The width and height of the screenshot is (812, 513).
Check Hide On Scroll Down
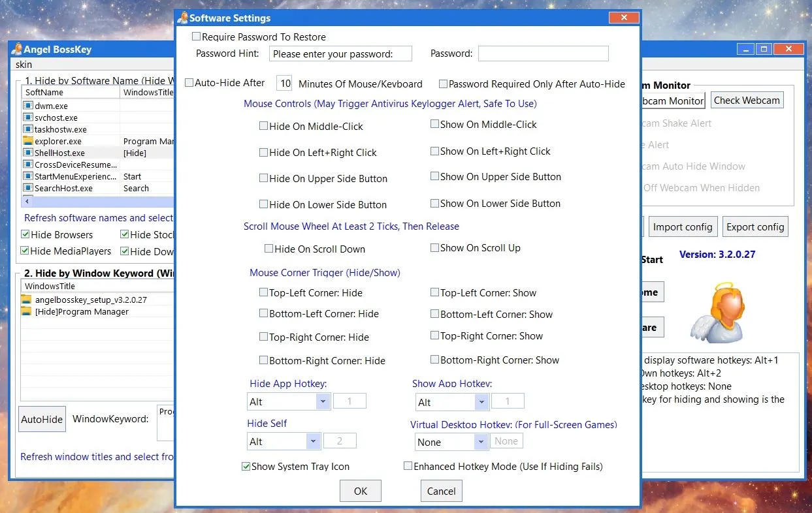(269, 249)
